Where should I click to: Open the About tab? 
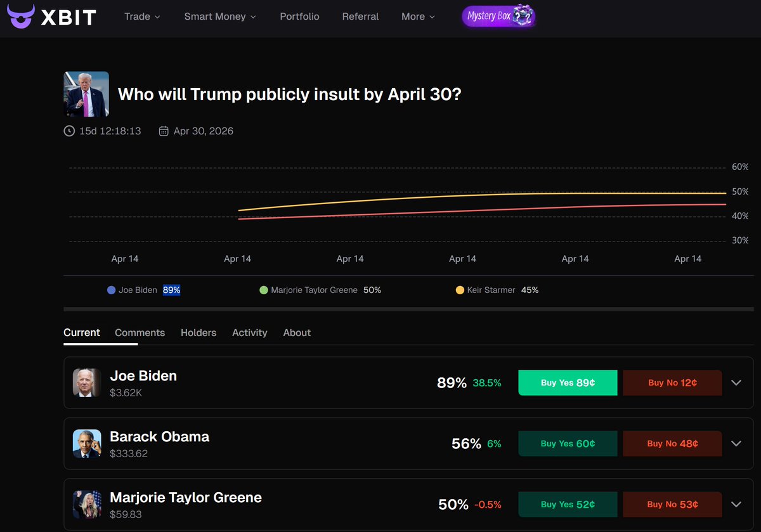(x=297, y=332)
